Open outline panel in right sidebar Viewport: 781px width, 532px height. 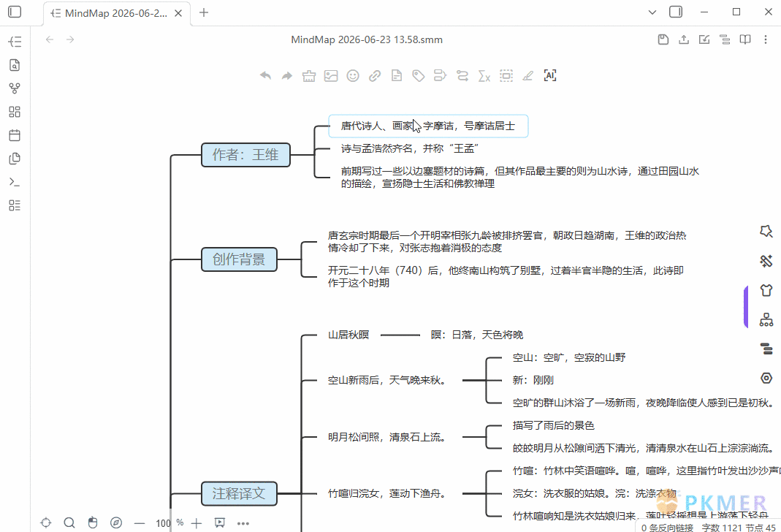[766, 349]
